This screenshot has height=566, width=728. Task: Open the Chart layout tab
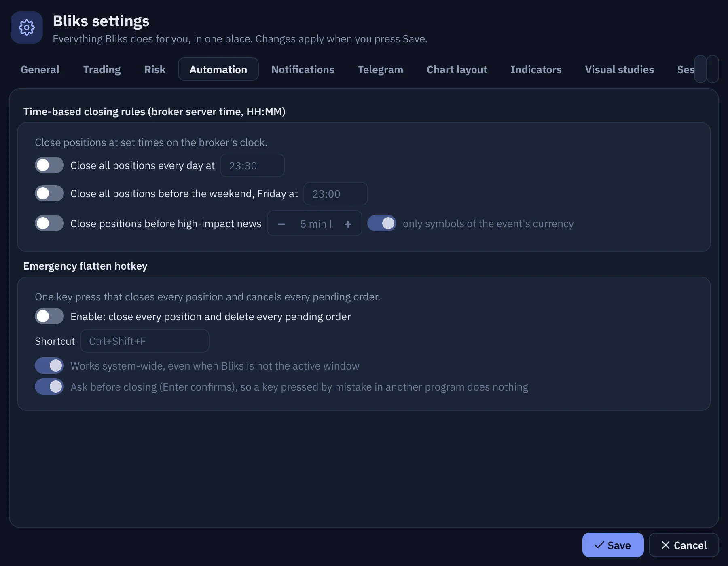[x=457, y=70]
